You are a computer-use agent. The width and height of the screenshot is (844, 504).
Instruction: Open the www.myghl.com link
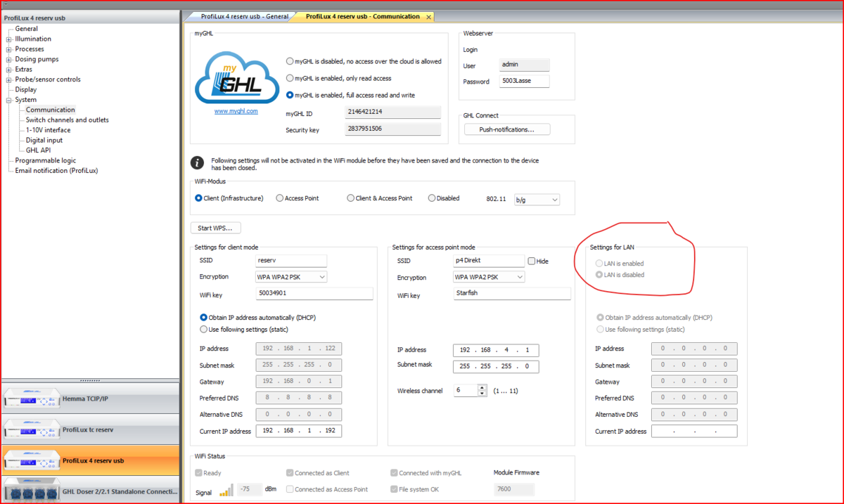[x=236, y=111]
